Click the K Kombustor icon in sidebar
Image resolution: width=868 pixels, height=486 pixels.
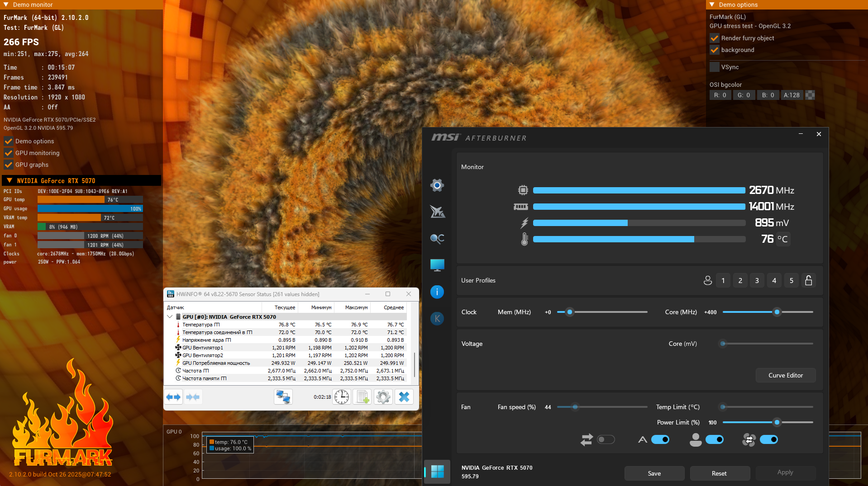tap(437, 318)
